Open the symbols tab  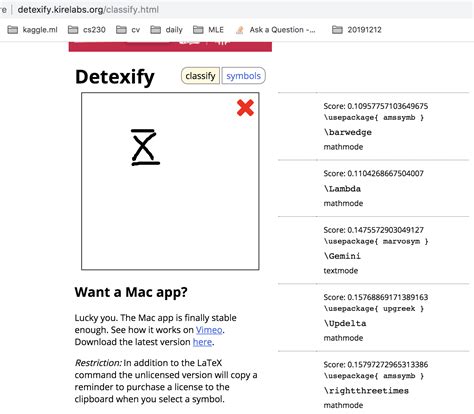coord(243,76)
